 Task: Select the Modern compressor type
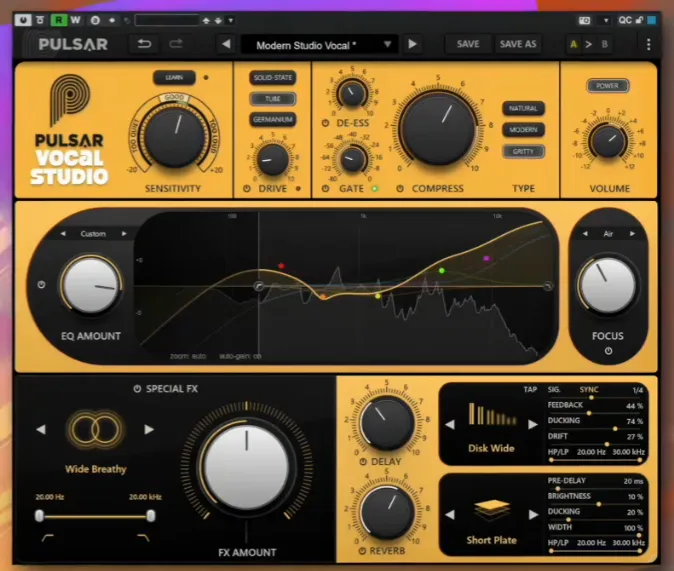pyautogui.click(x=523, y=129)
